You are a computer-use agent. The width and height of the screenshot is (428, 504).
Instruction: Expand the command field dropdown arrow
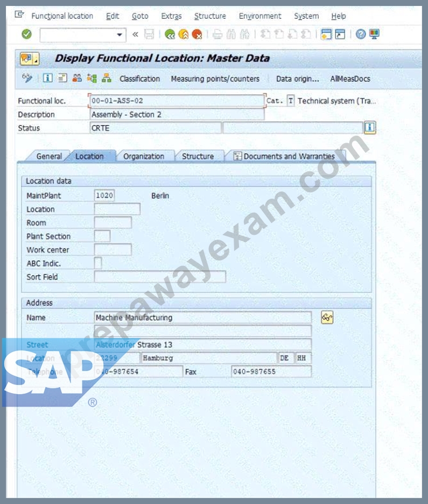120,34
